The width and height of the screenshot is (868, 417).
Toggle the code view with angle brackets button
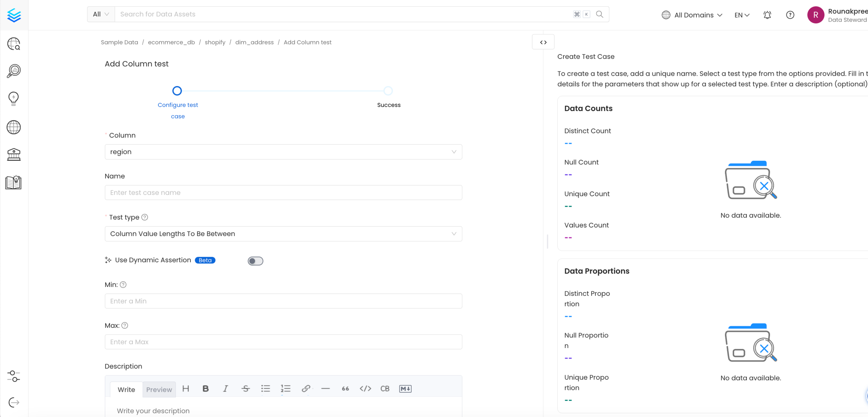coord(543,42)
